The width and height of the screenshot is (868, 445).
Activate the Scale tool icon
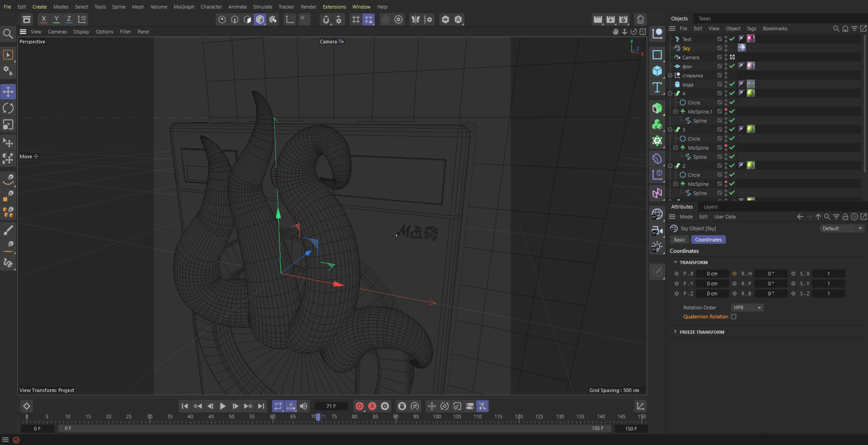[8, 125]
